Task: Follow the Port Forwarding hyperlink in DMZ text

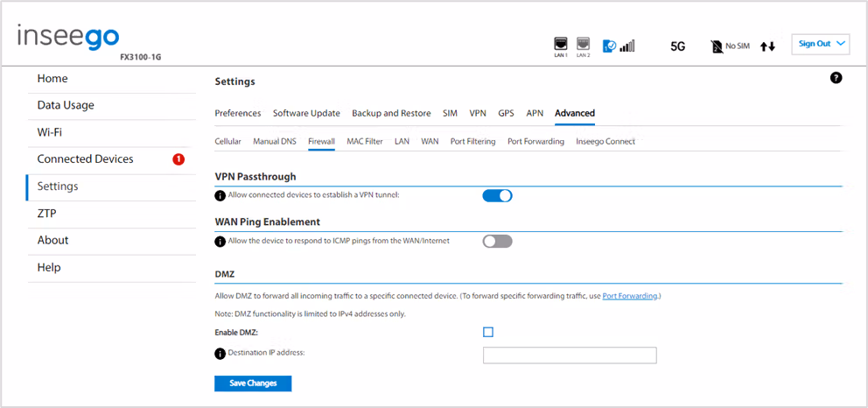Action: tap(630, 296)
